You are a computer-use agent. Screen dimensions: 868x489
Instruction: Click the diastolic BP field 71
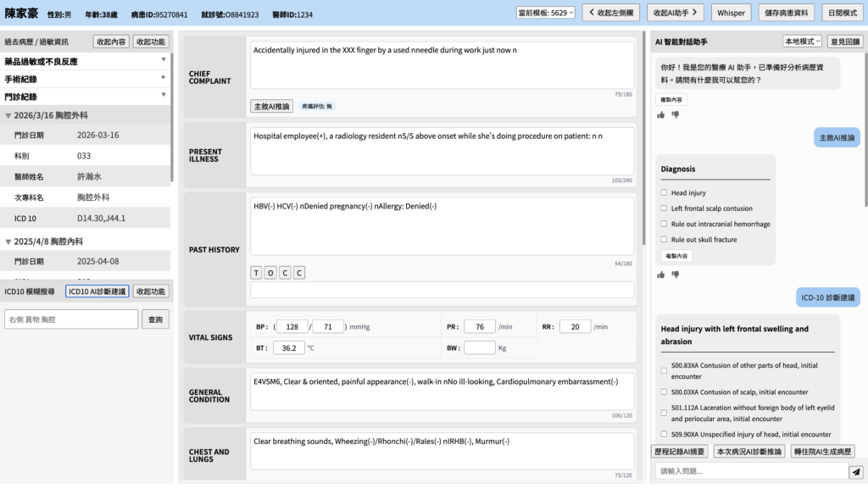(x=328, y=327)
